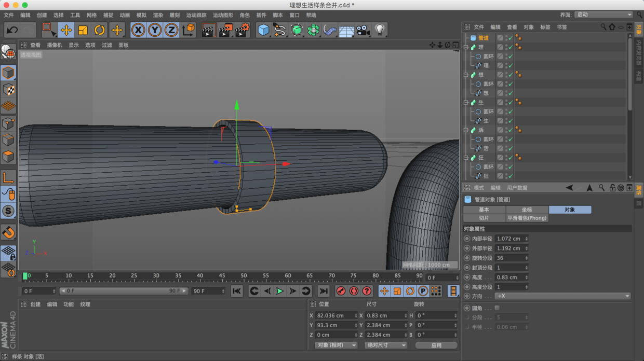Select the Move tool in top toolbar

coord(66,30)
